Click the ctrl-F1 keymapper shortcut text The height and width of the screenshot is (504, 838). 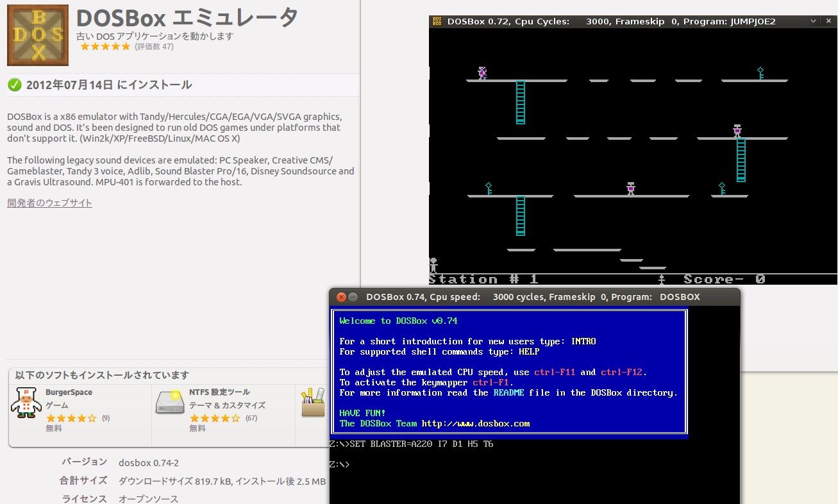tap(490, 382)
